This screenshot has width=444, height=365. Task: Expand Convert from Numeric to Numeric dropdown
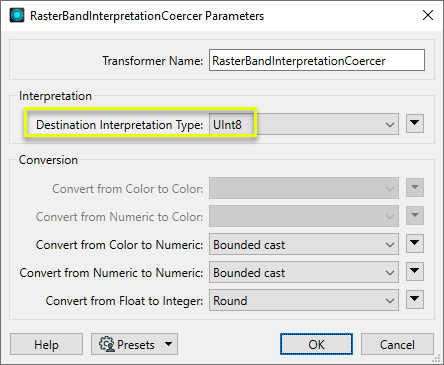click(x=304, y=272)
